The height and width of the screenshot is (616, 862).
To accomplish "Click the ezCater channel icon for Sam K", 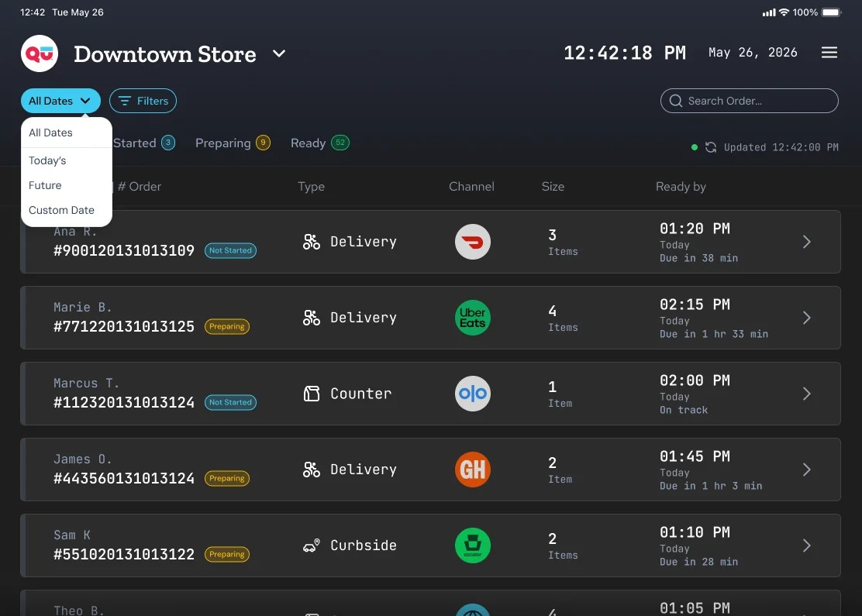I will pos(472,545).
